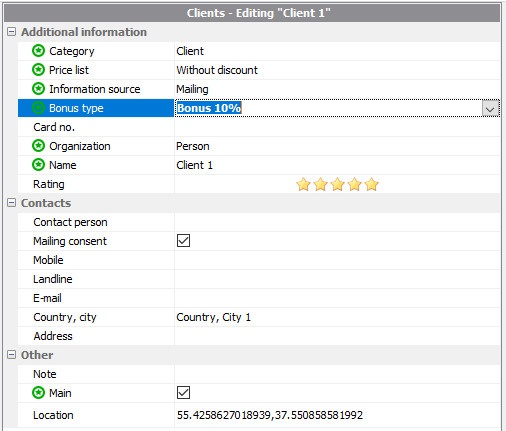
Task: Click the required icon beside Main
Action: click(38, 393)
